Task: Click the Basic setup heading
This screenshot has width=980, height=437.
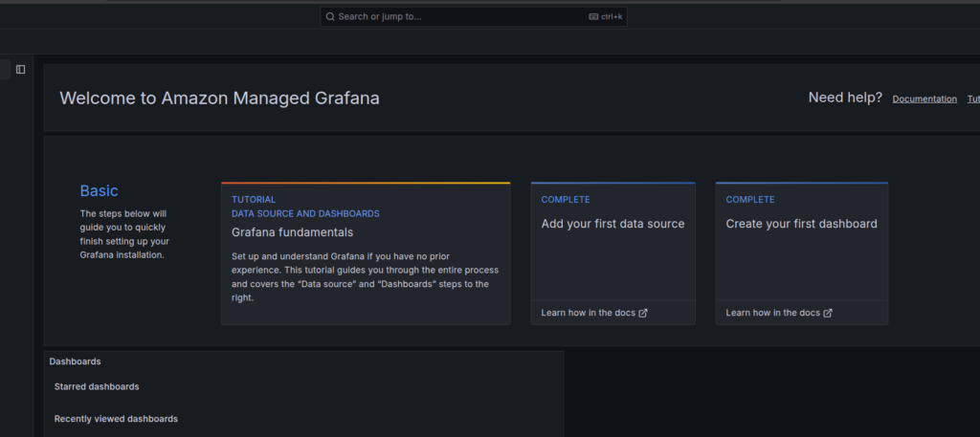Action: coord(99,191)
